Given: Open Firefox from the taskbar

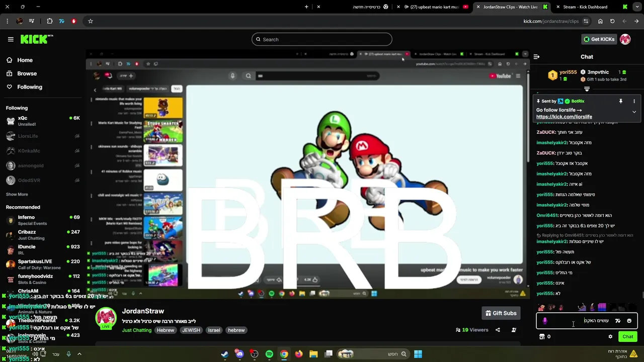Looking at the screenshot, I should pyautogui.click(x=299, y=354).
